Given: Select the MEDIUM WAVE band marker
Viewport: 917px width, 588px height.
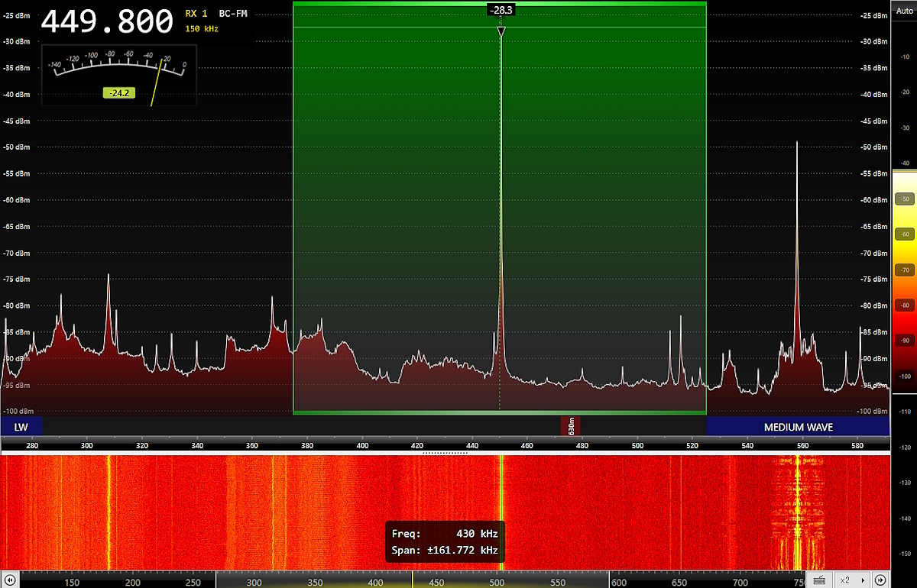Looking at the screenshot, I should (798, 427).
